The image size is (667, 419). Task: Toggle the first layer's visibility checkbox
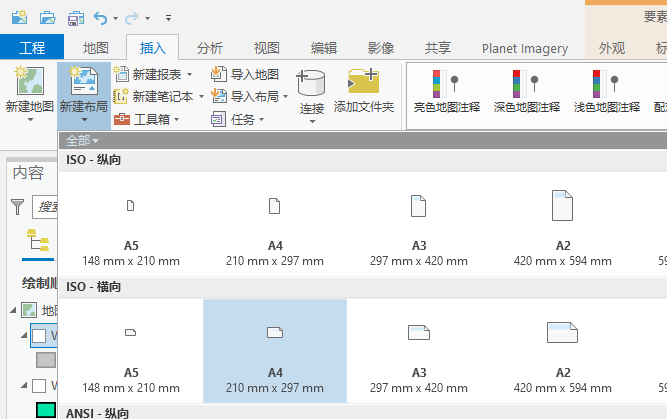39,336
